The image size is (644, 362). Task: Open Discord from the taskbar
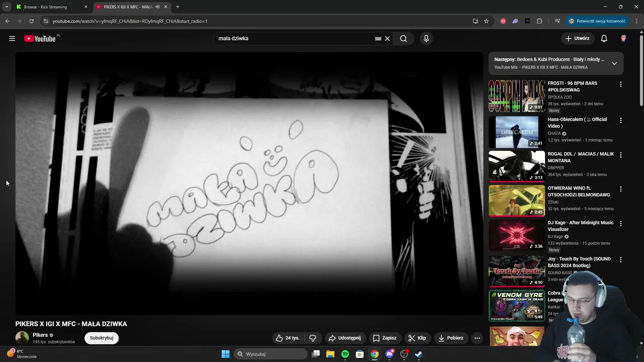(x=389, y=354)
